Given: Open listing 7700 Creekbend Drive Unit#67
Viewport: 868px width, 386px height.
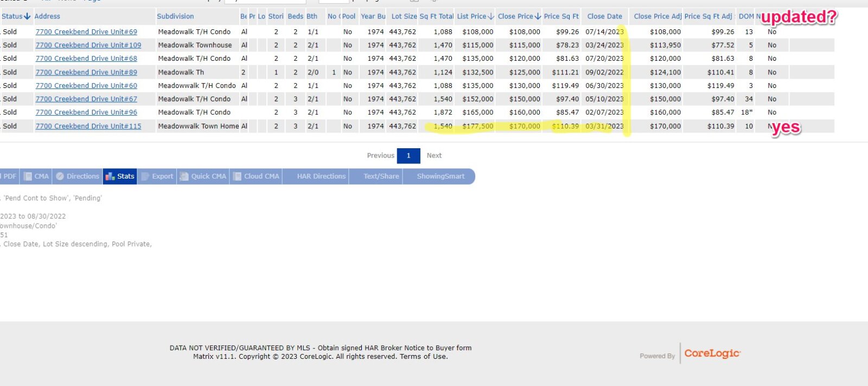Looking at the screenshot, I should tap(86, 99).
